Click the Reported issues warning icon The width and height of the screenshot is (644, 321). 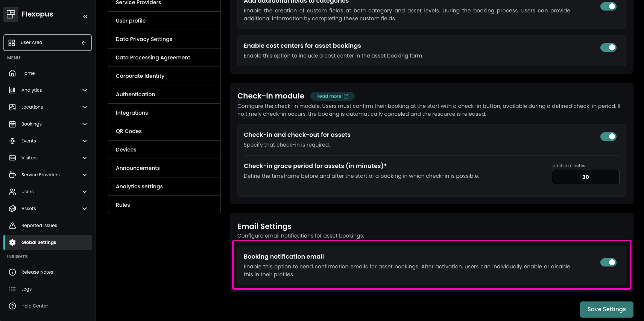pyautogui.click(x=12, y=226)
